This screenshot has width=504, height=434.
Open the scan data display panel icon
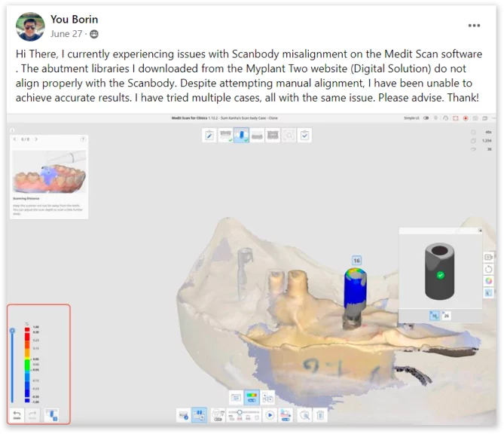[x=236, y=398]
